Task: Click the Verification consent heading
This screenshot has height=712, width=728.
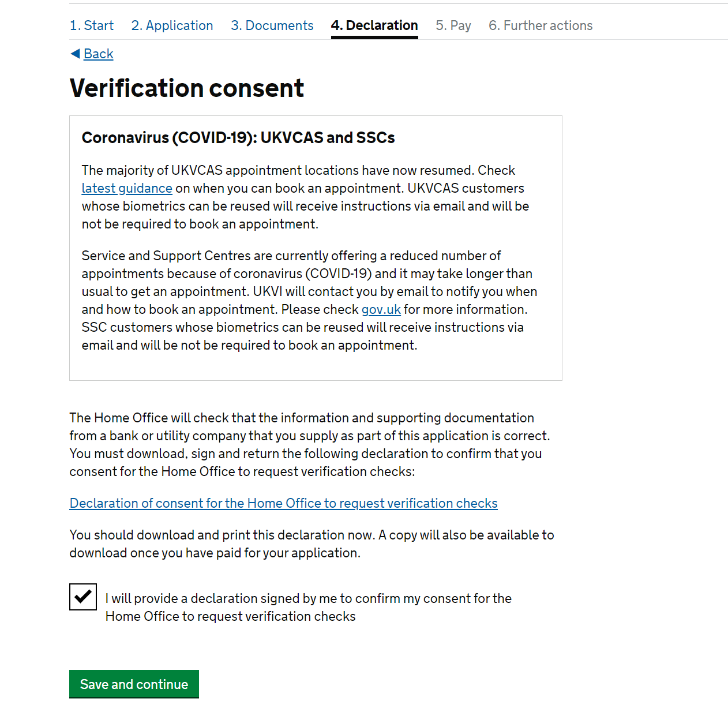Action: pos(187,88)
